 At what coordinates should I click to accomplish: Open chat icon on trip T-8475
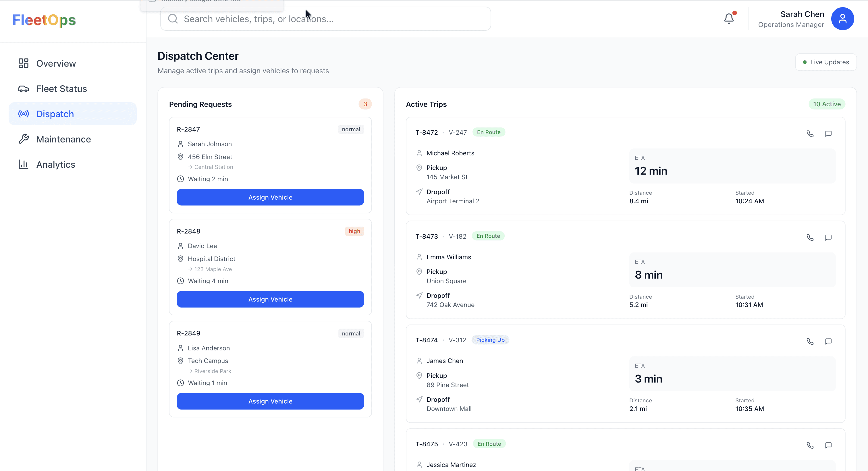828,445
